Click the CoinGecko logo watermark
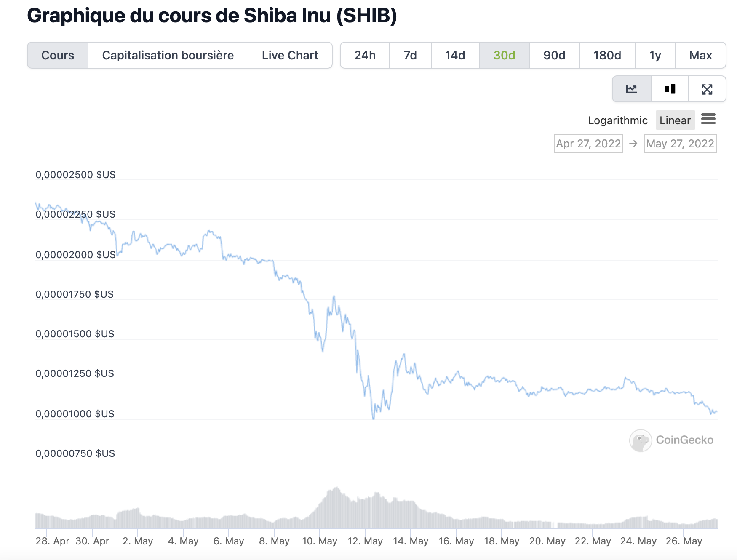This screenshot has width=737, height=560. 671,440
